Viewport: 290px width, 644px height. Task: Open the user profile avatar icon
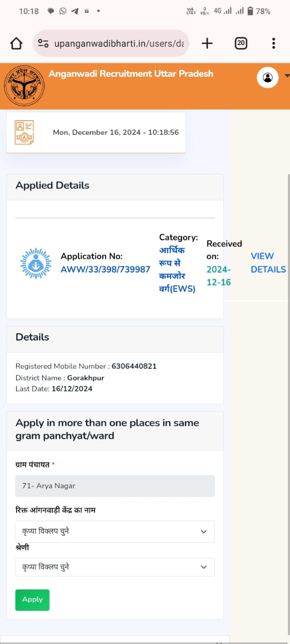click(268, 77)
